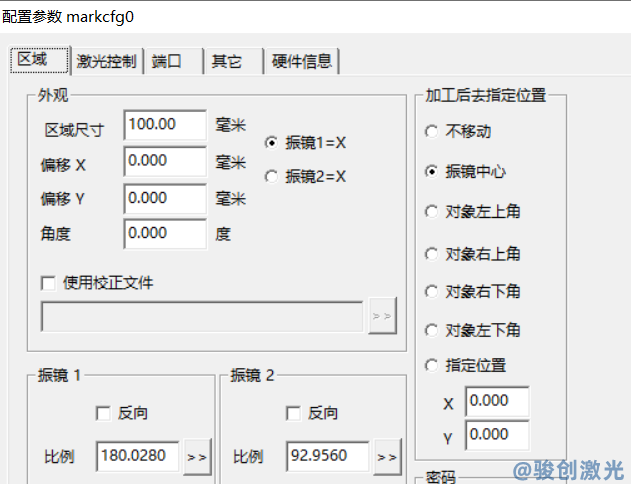Select the 振镜中心 radio option
Image resolution: width=631 pixels, height=484 pixels.
[x=431, y=172]
